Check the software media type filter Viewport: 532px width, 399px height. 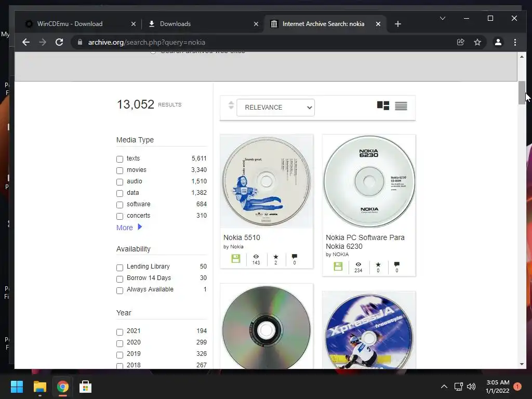pyautogui.click(x=120, y=205)
